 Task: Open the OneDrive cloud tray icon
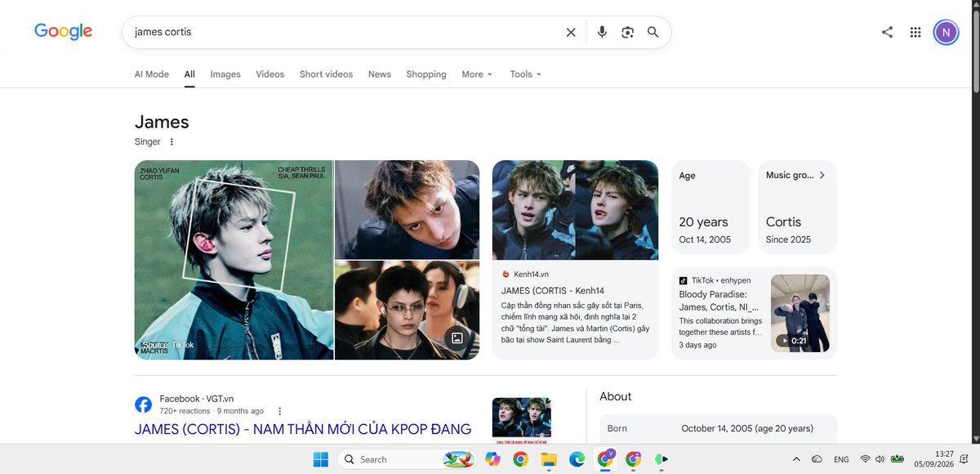click(817, 459)
